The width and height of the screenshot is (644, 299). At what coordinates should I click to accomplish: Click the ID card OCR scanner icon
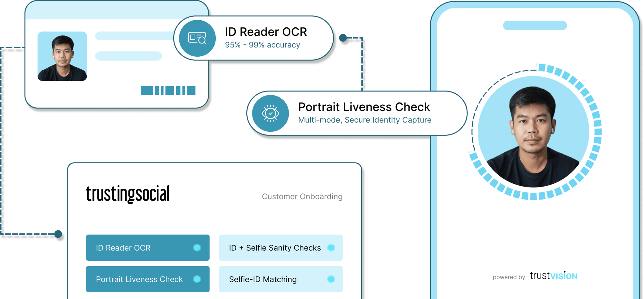[197, 38]
